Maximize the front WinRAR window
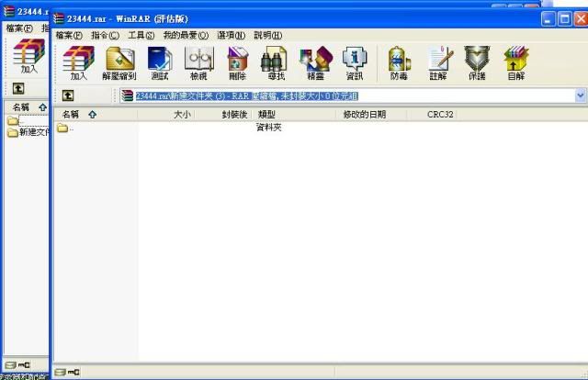This screenshot has height=380, width=588. (565, 18)
